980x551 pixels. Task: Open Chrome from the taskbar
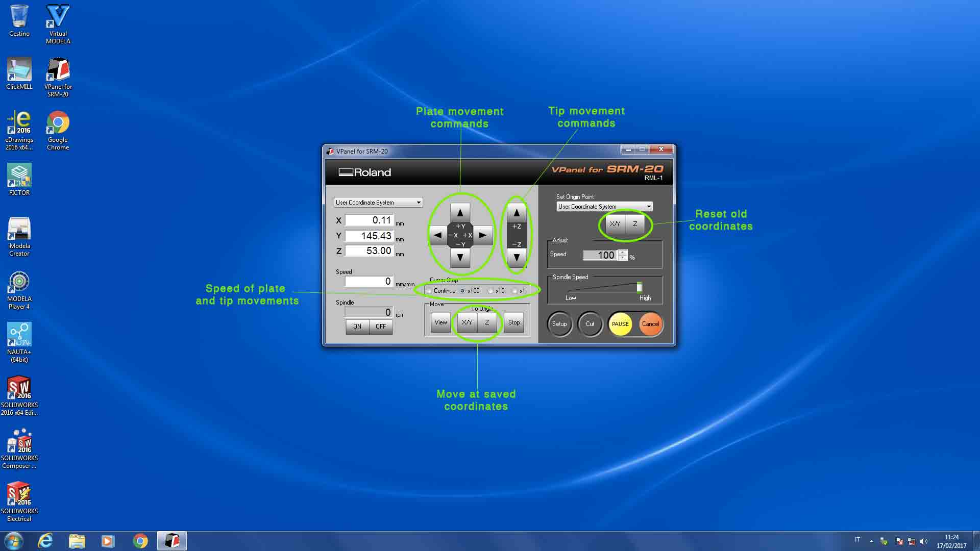tap(140, 541)
